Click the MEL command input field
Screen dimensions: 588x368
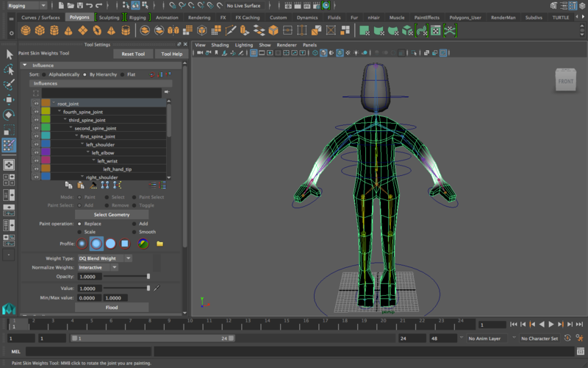(88, 352)
